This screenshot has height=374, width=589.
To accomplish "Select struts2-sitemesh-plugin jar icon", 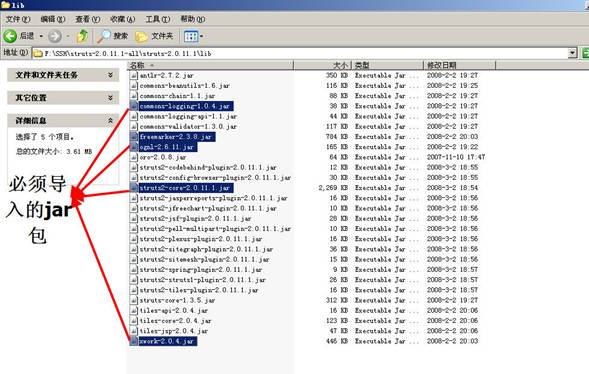I will (134, 259).
